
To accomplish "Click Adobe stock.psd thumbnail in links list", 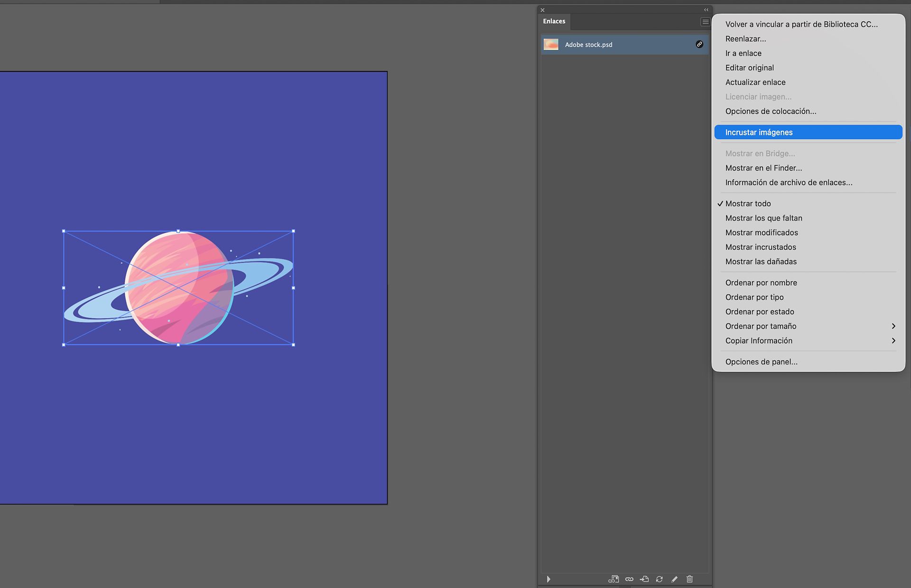I will point(551,44).
